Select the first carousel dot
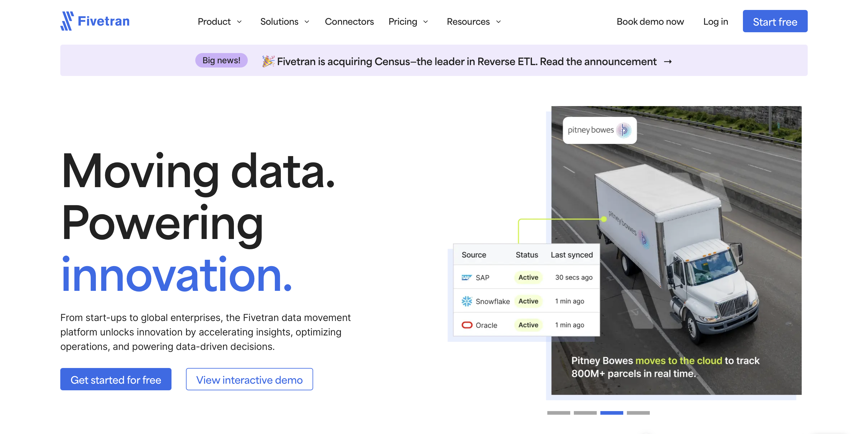This screenshot has height=434, width=868. [x=559, y=413]
